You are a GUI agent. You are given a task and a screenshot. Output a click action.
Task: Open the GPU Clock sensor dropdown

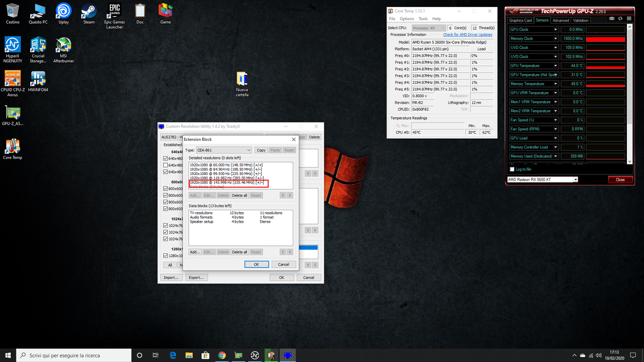click(x=555, y=30)
